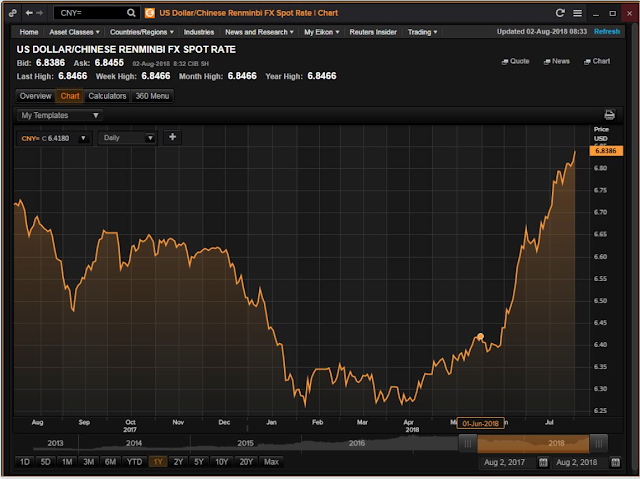Viewport: 640px width, 479px height.
Task: Expand the My Eikon menu
Action: [322, 32]
